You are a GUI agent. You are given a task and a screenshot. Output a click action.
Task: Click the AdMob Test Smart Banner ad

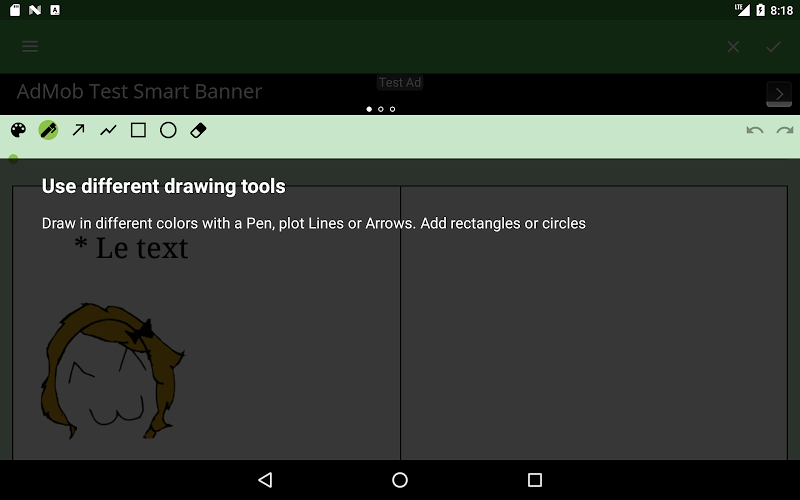pos(400,94)
